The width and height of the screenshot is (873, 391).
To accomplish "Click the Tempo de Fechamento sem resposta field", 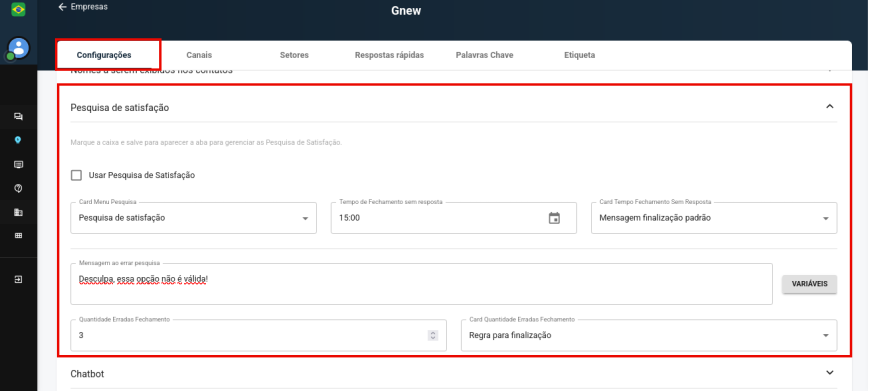I will (x=453, y=218).
